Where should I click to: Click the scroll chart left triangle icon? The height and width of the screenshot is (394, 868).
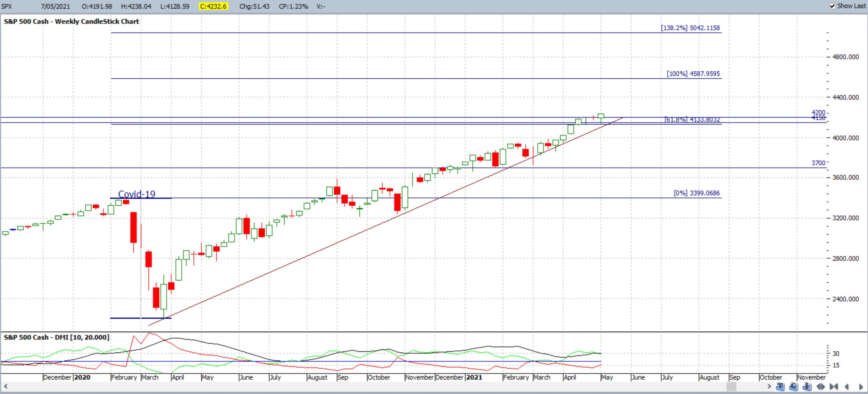[x=847, y=386]
